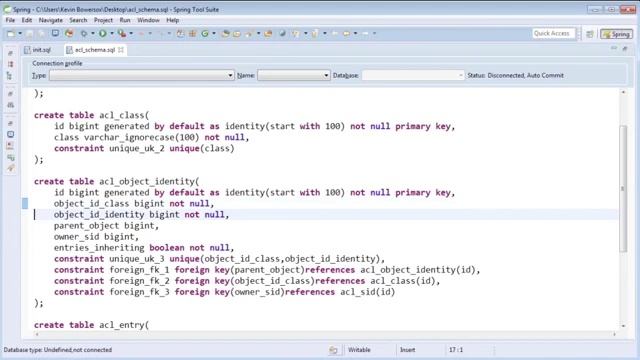This screenshot has height=360, width=640.
Task: Open the Database dropdown
Action: tap(413, 76)
